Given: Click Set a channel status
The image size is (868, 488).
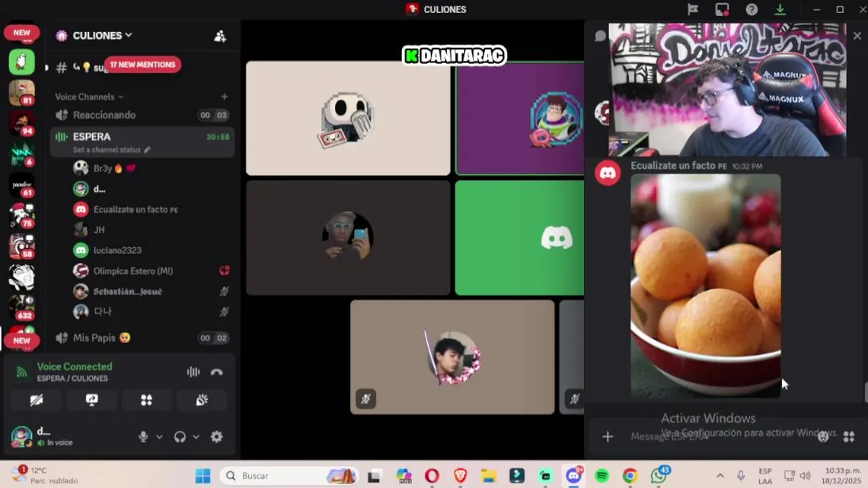Looking at the screenshot, I should pos(111,150).
